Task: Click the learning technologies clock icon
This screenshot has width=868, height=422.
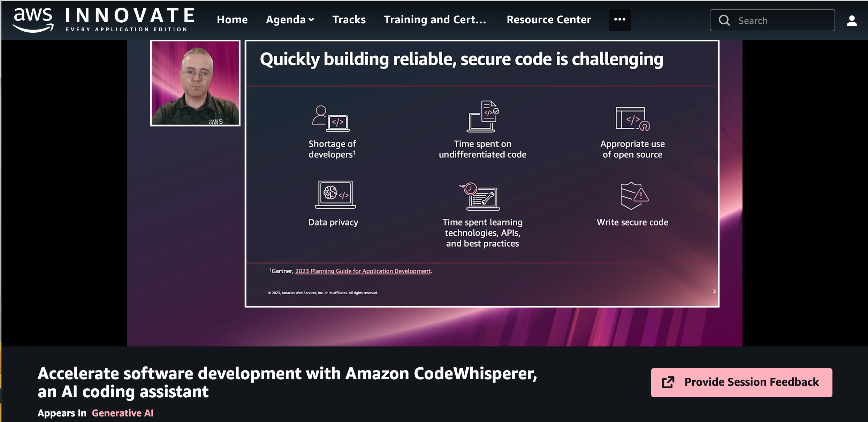Action: point(480,196)
